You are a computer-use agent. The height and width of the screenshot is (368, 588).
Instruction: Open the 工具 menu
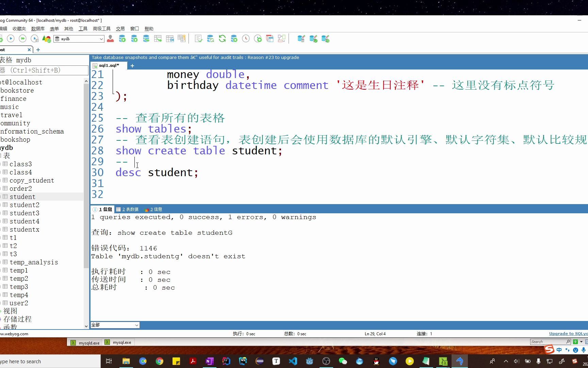click(x=83, y=29)
